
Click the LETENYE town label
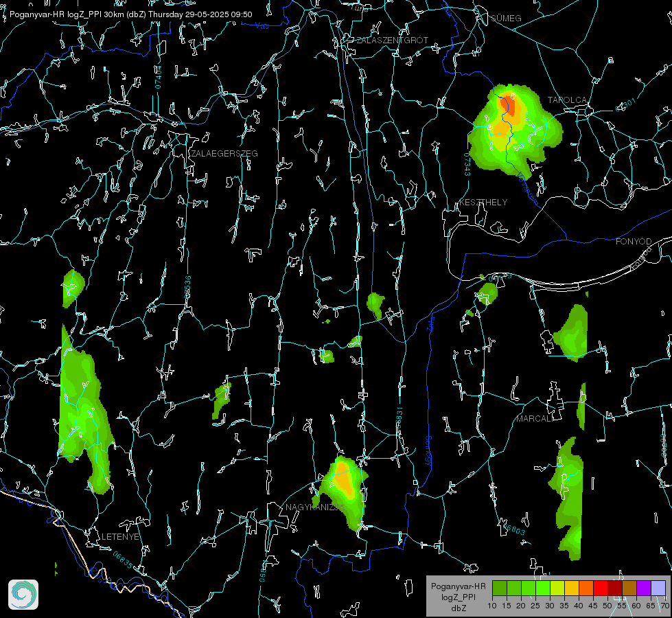pos(120,537)
